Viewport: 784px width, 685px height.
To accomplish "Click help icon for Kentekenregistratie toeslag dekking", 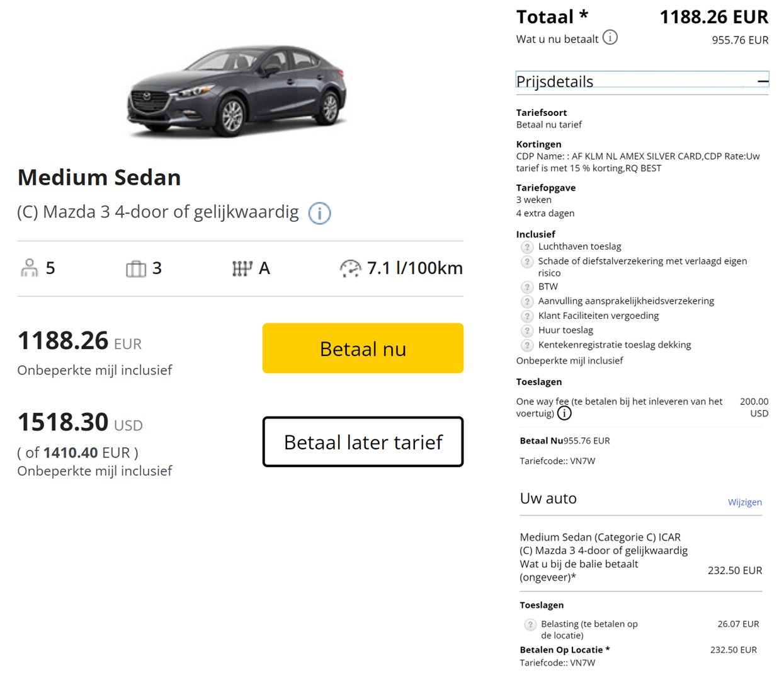I will pos(527,345).
